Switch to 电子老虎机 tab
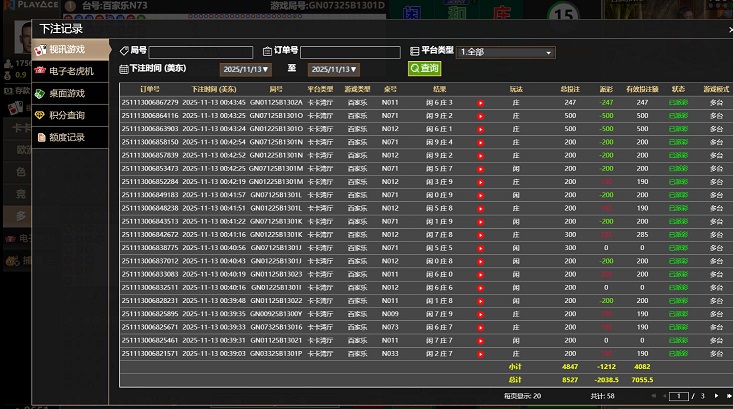This screenshot has height=409, width=733. click(x=71, y=72)
